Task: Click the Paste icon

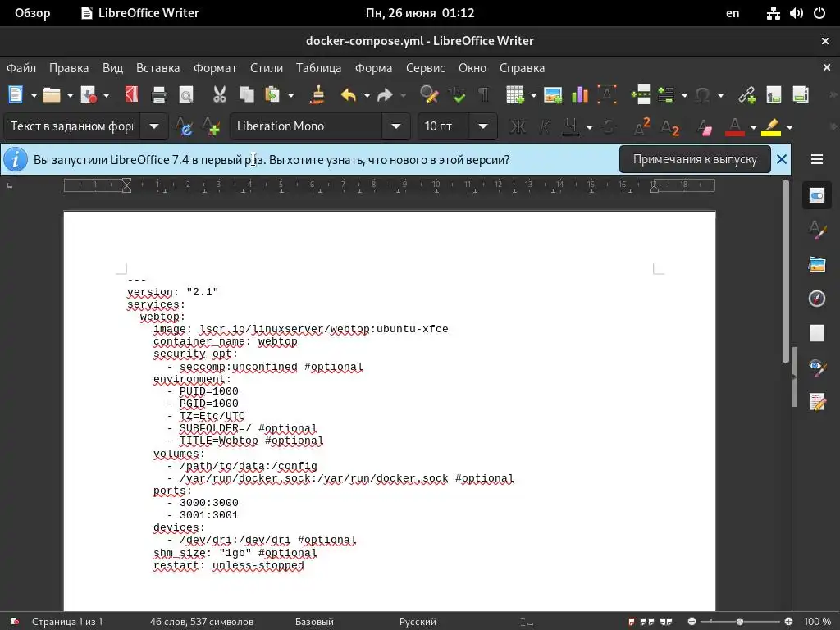Action: (x=272, y=95)
